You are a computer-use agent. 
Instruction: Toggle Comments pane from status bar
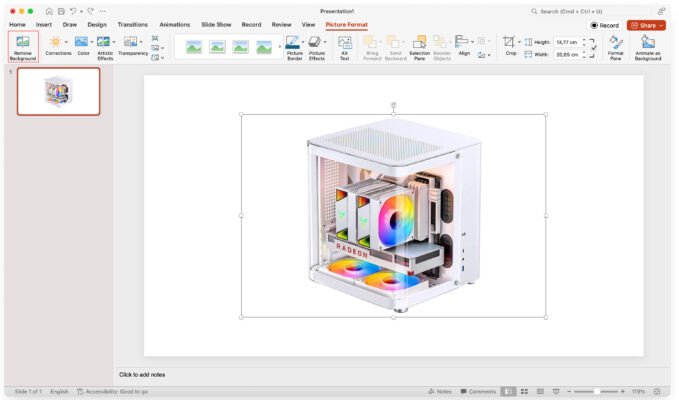coord(478,392)
